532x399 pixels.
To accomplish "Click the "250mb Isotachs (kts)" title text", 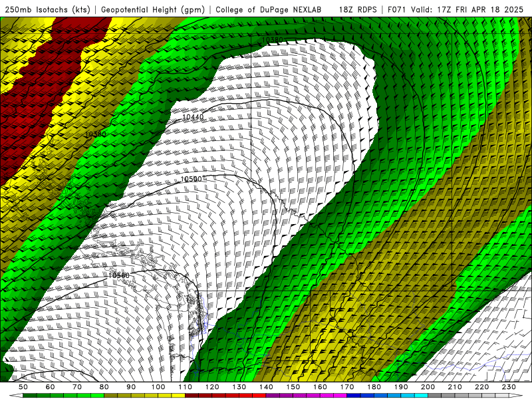I will click(47, 9).
